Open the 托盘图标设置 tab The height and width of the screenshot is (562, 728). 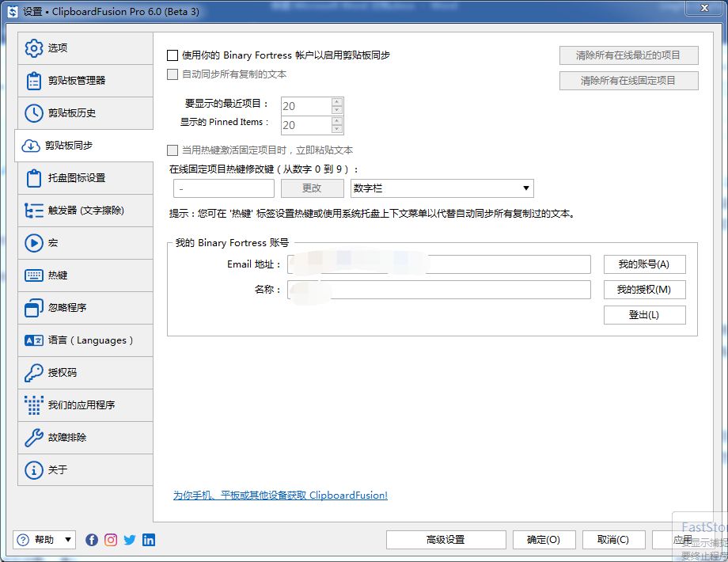tap(85, 178)
